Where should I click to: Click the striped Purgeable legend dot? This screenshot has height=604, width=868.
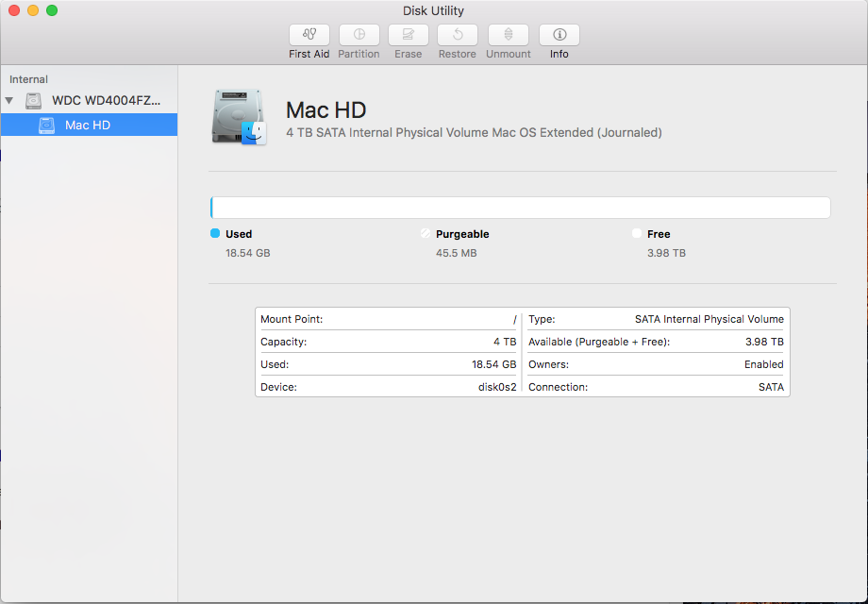pyautogui.click(x=426, y=234)
